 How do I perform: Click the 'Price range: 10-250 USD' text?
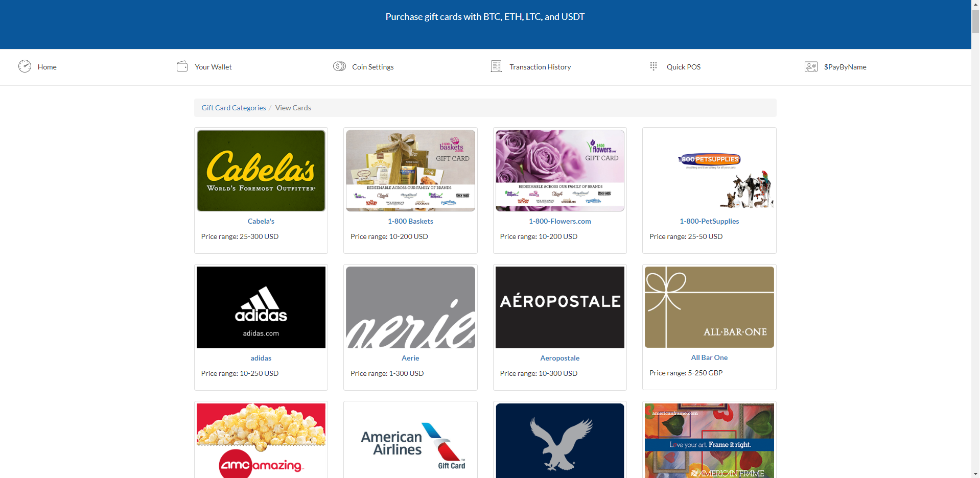point(240,373)
